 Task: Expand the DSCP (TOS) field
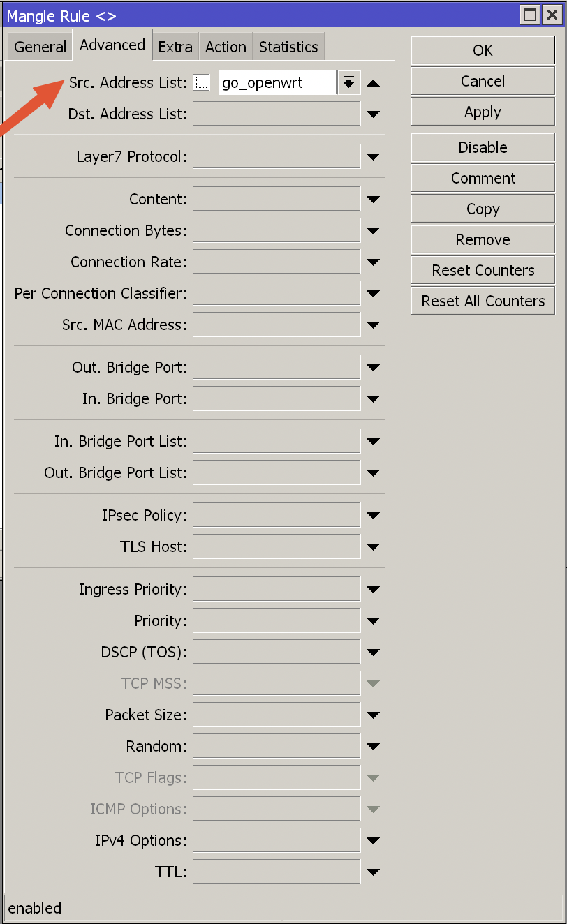click(373, 653)
